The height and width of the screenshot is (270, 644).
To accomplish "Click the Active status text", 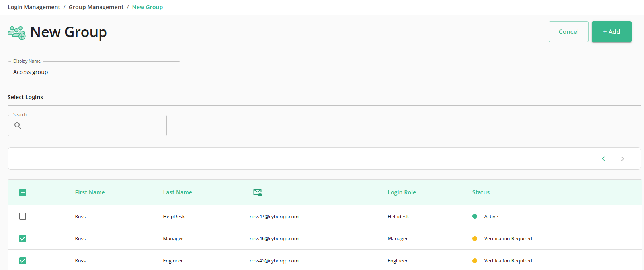I will click(x=491, y=217).
